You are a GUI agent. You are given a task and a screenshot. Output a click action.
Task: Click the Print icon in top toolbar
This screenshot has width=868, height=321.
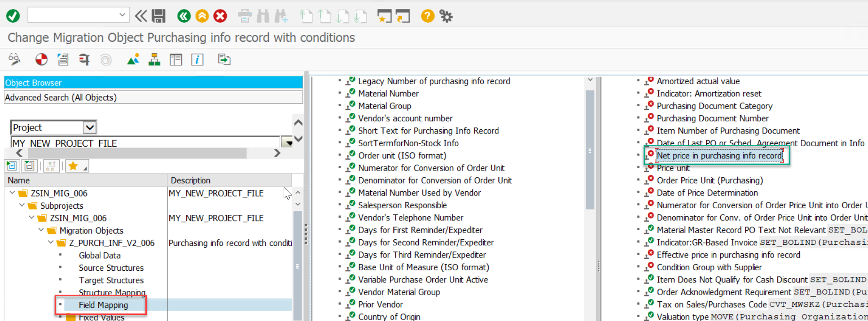click(245, 16)
